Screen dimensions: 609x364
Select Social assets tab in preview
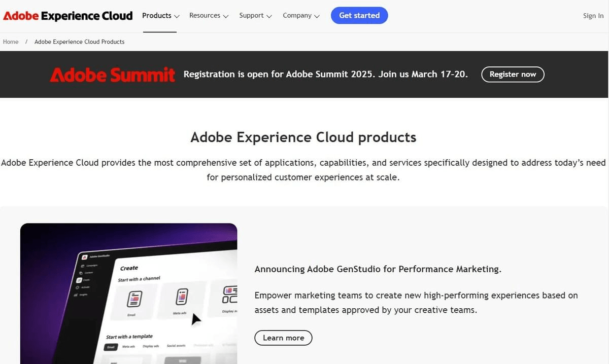tap(176, 346)
